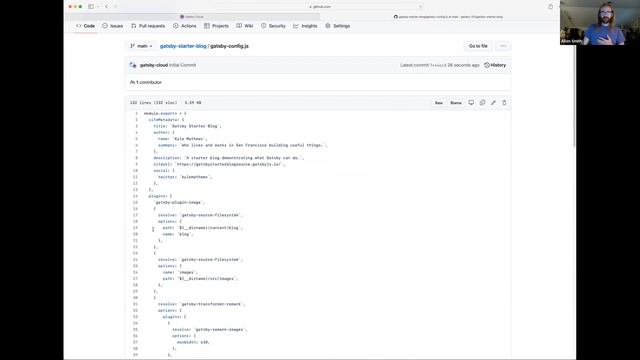The image size is (640, 360).
Task: Delete the file with the trash icon
Action: (x=504, y=103)
